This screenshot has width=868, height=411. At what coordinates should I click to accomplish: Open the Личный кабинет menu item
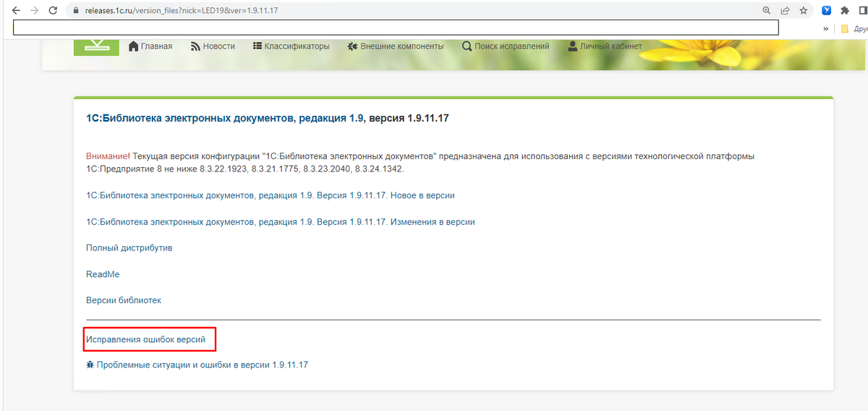tap(611, 46)
